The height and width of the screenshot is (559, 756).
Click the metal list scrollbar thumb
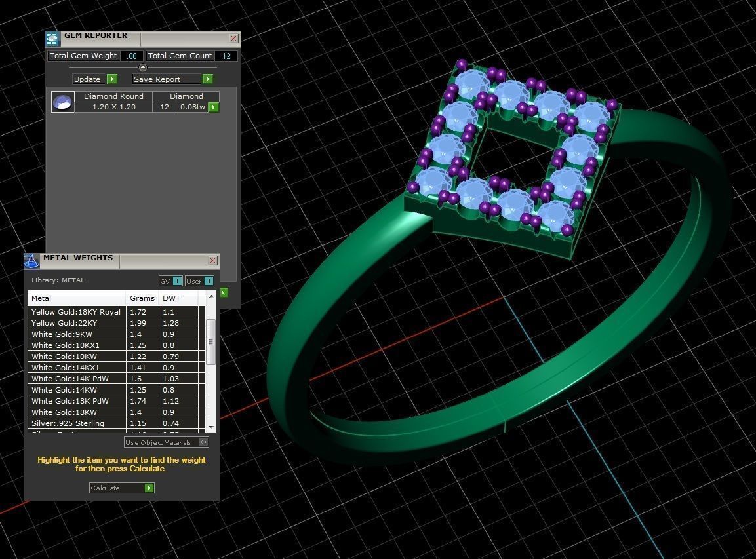[x=210, y=341]
